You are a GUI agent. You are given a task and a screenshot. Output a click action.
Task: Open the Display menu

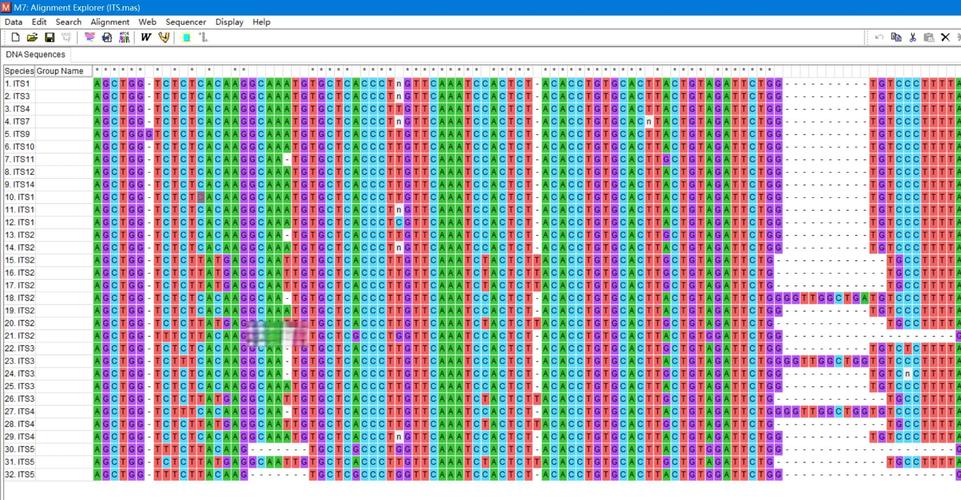(229, 21)
